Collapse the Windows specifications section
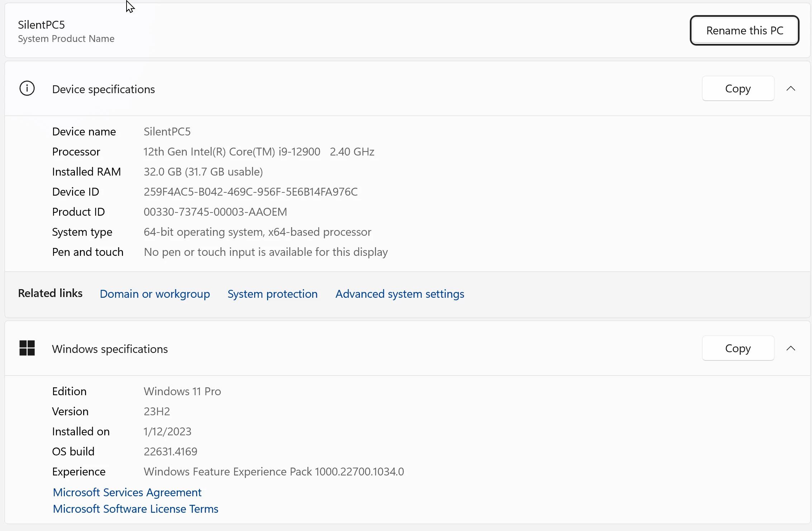The height and width of the screenshot is (531, 812). tap(790, 348)
